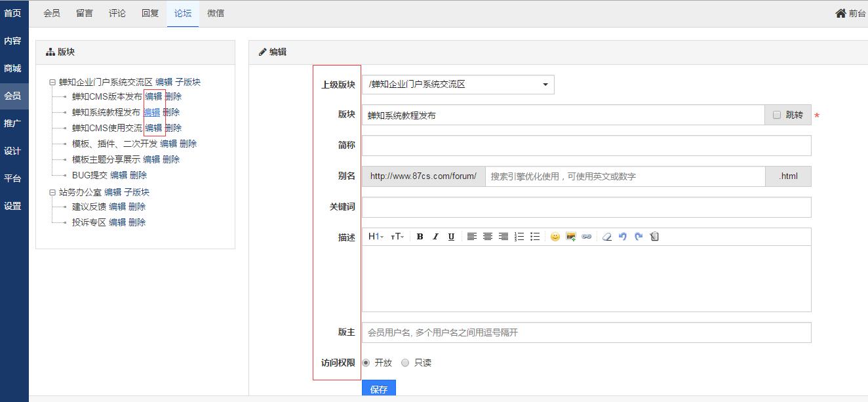Open the 上级版块 parent board dropdown
The height and width of the screenshot is (402, 868).
click(x=458, y=85)
